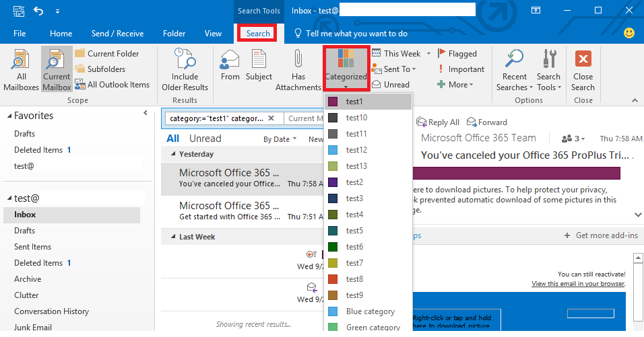Screen dimensions: 644x337
Task: Open This Week date filter dropdown
Action: point(401,54)
